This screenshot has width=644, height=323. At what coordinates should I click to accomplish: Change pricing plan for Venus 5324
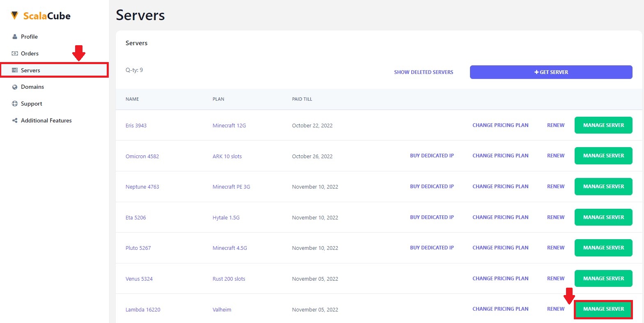coord(500,278)
